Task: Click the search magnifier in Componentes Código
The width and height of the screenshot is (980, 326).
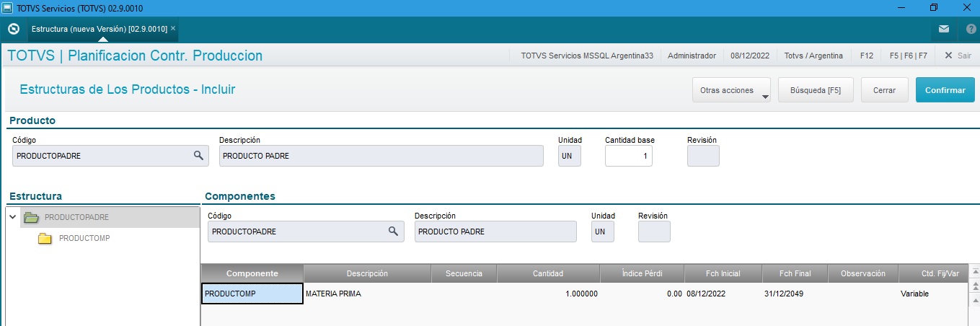Action: pos(394,231)
